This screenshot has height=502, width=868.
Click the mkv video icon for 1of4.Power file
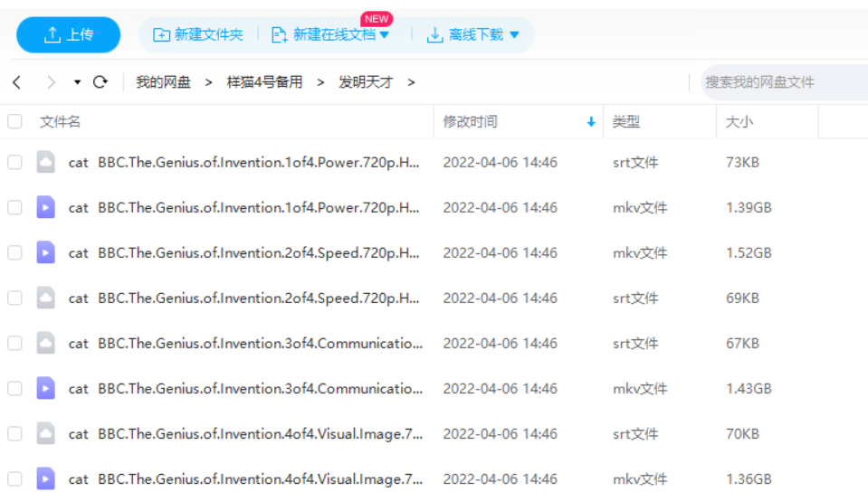[45, 207]
